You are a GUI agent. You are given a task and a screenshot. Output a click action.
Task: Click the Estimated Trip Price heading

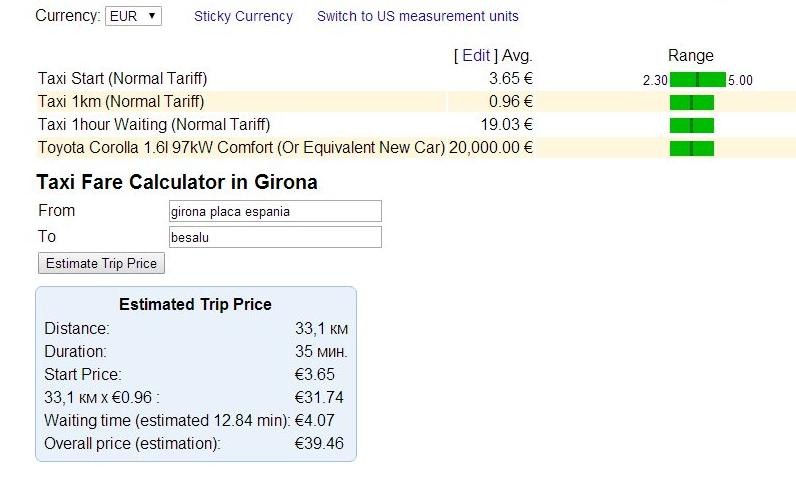pyautogui.click(x=195, y=304)
